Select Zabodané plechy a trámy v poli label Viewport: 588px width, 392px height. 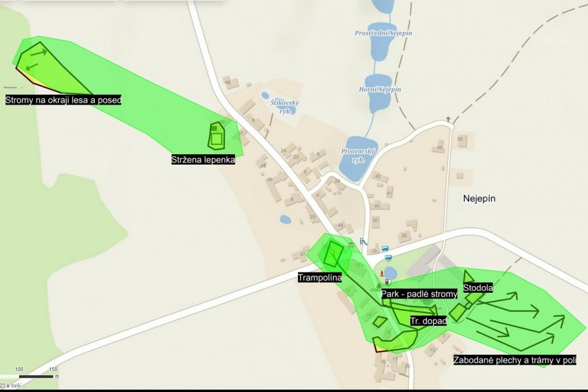(x=515, y=360)
